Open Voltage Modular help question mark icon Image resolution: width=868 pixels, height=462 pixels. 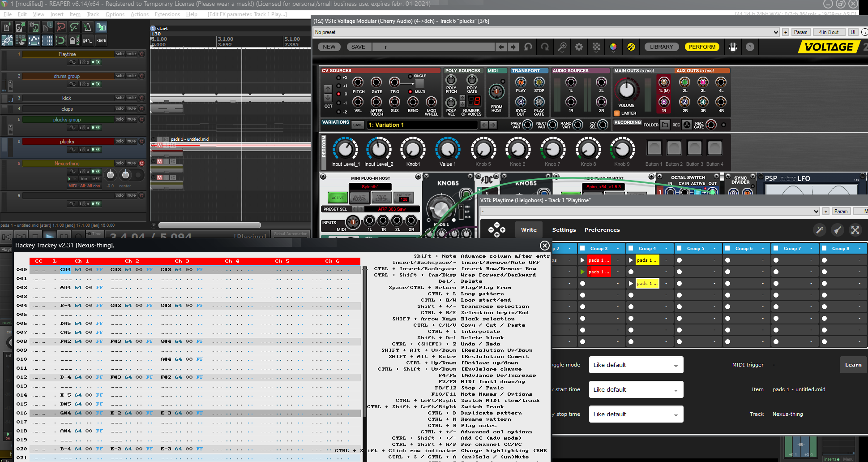pyautogui.click(x=750, y=47)
